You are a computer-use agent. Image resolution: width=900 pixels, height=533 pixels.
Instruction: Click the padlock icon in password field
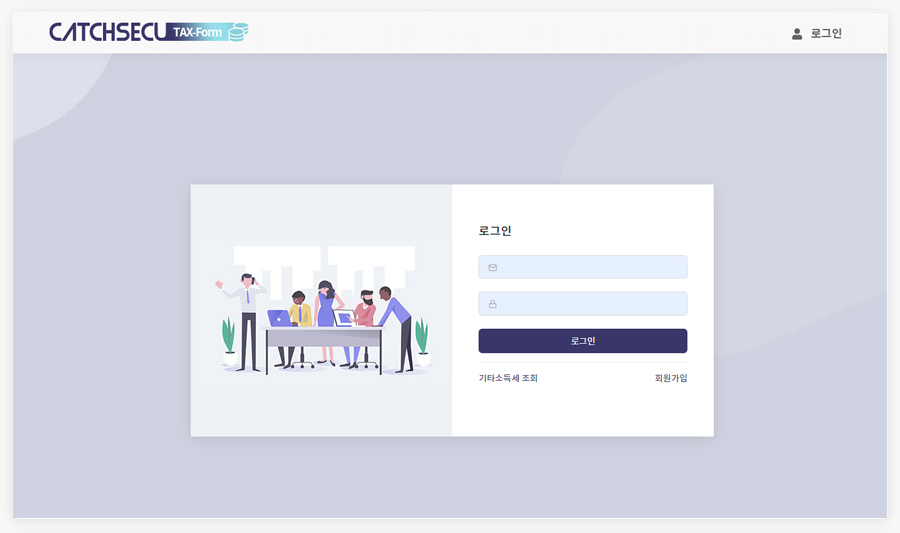pos(492,304)
